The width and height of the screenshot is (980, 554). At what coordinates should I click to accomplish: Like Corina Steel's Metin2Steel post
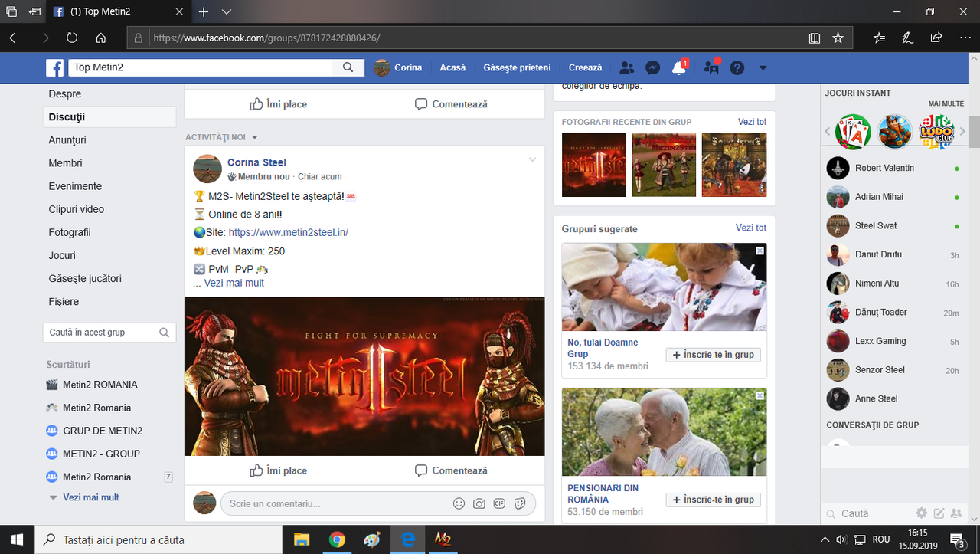pyautogui.click(x=278, y=470)
